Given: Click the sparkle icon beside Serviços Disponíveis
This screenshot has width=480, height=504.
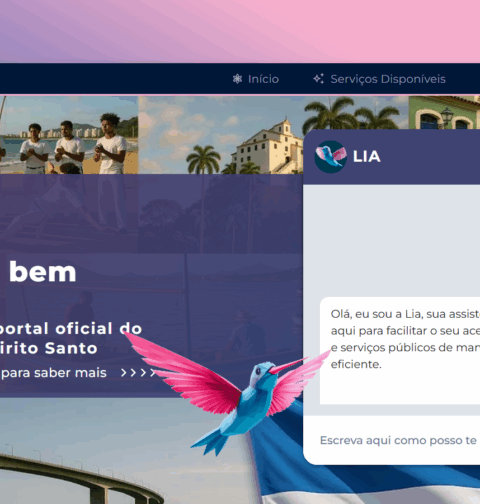Looking at the screenshot, I should (318, 79).
